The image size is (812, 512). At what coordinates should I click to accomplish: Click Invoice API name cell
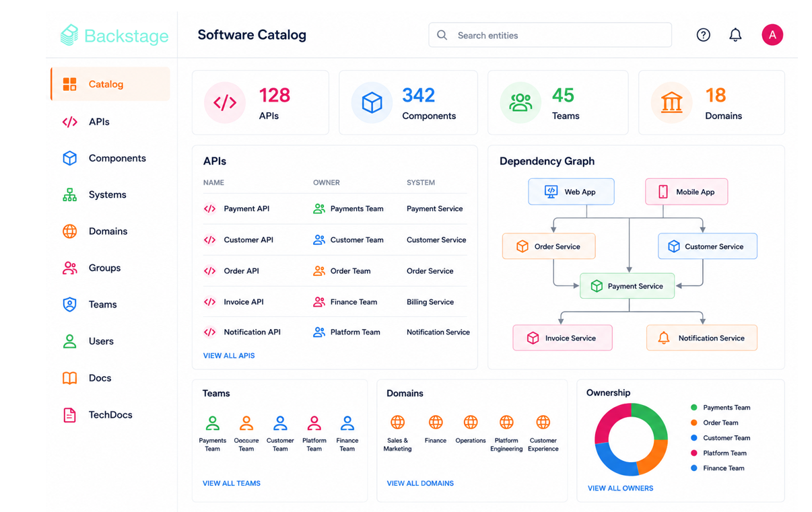[x=244, y=302]
